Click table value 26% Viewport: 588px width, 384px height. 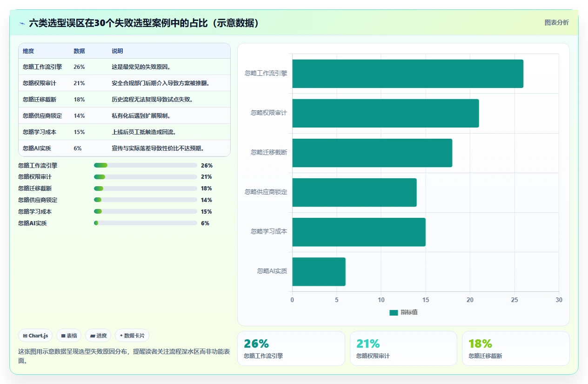coord(79,67)
